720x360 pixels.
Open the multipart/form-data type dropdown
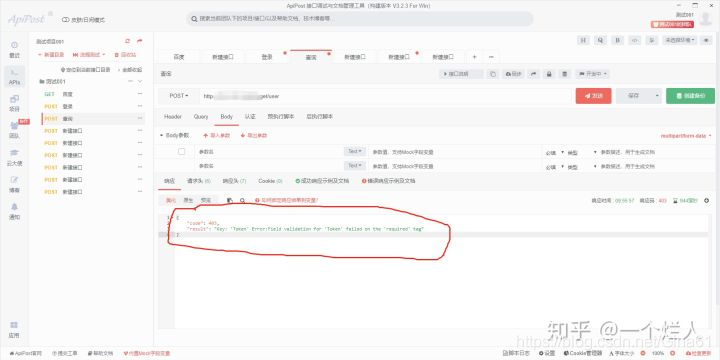click(686, 136)
